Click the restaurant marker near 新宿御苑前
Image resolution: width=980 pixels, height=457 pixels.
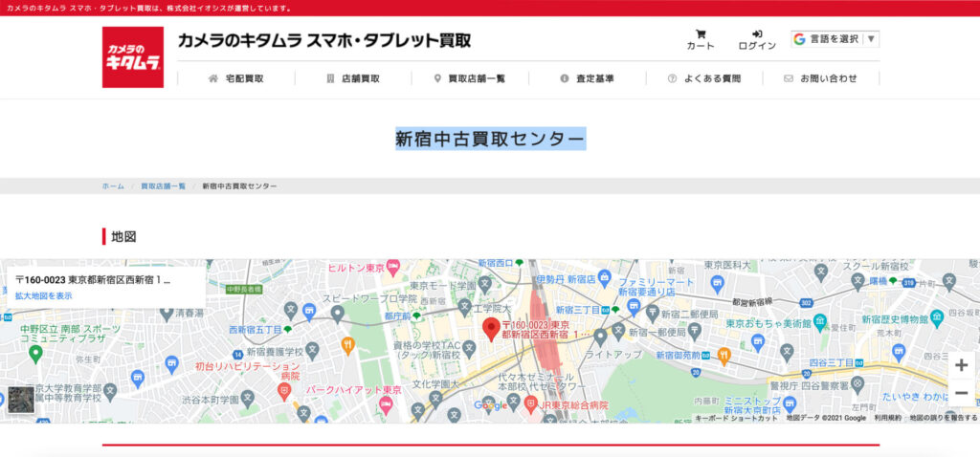pos(724,356)
